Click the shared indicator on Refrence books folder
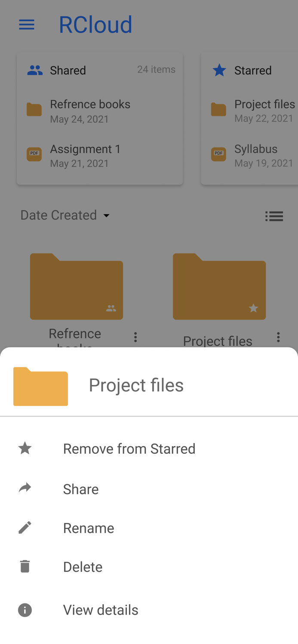The image size is (298, 644). coord(111,307)
